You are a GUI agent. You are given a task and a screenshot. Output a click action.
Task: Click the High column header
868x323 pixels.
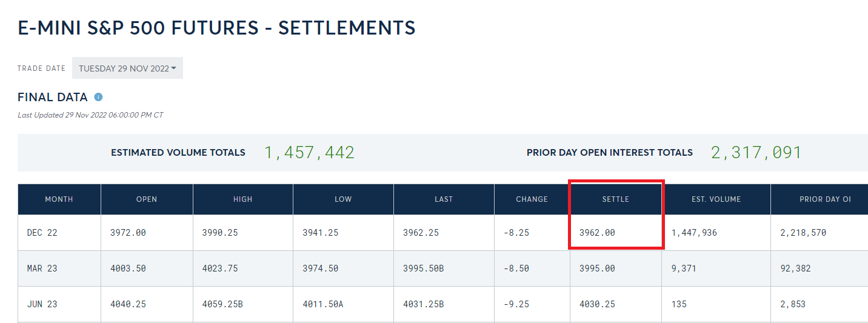(x=242, y=199)
